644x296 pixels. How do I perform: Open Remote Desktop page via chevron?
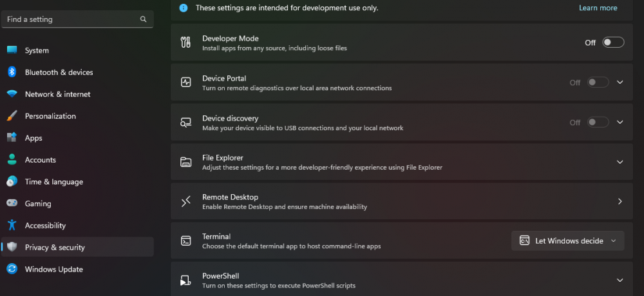(x=620, y=201)
